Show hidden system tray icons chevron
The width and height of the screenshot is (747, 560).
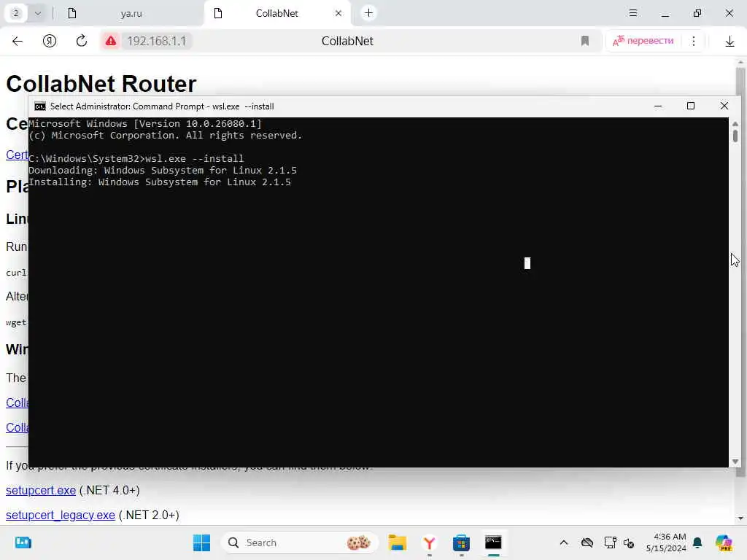564,542
